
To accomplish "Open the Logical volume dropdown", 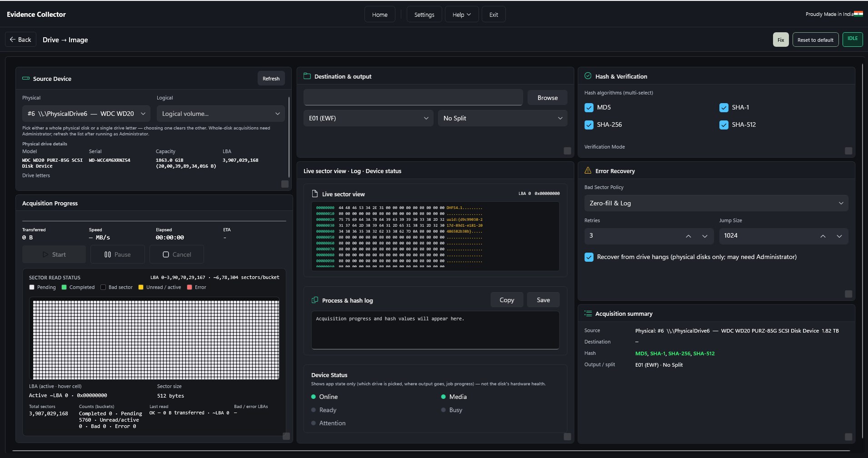I will click(x=221, y=114).
